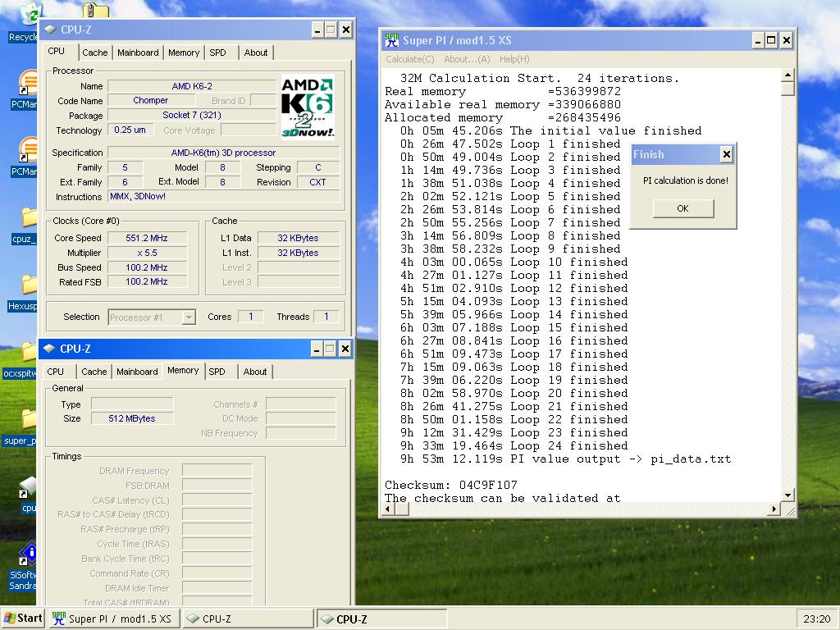
Task: Click the PI value output pi_data.txt line
Action: click(x=566, y=459)
